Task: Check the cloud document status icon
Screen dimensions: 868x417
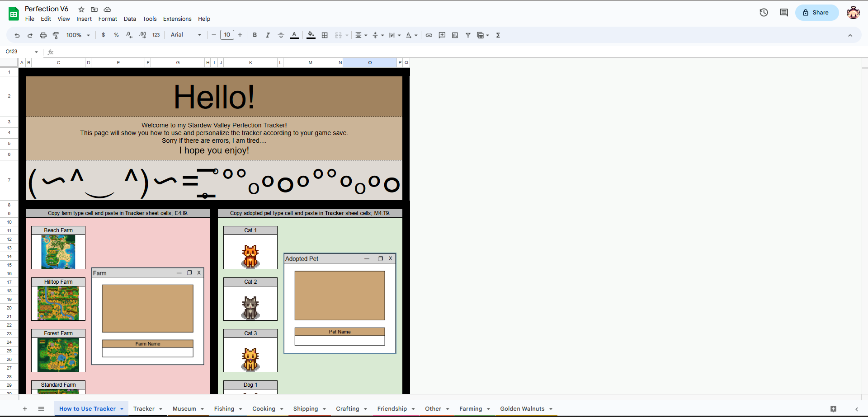Action: point(107,9)
